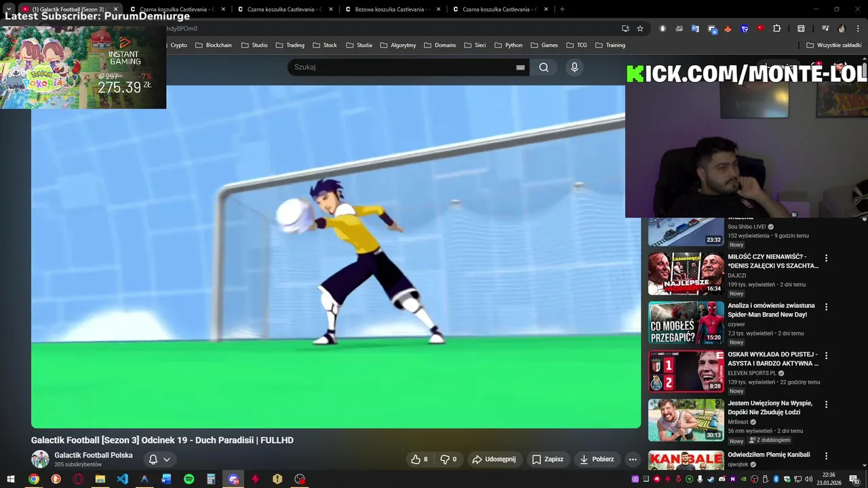Viewport: 868px width, 488px height.
Task: Open the MetaMask fox extension
Action: tap(728, 28)
